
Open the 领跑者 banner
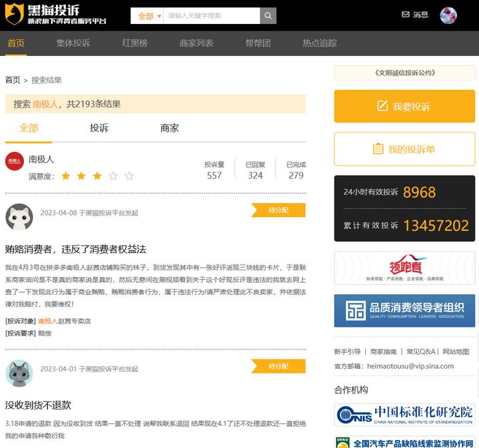[x=404, y=268]
